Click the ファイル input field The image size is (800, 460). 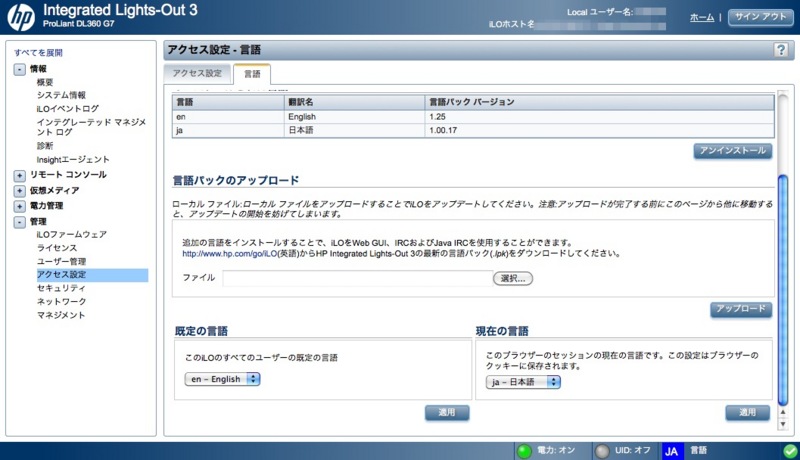357,278
